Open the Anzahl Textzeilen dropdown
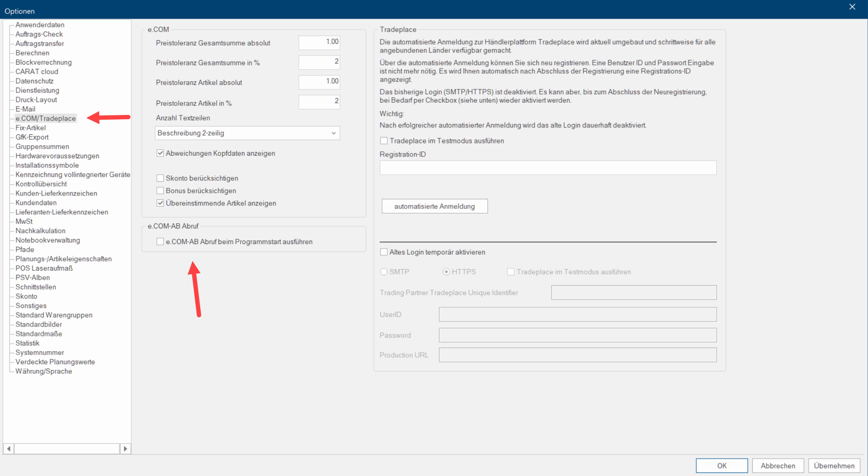 [247, 133]
